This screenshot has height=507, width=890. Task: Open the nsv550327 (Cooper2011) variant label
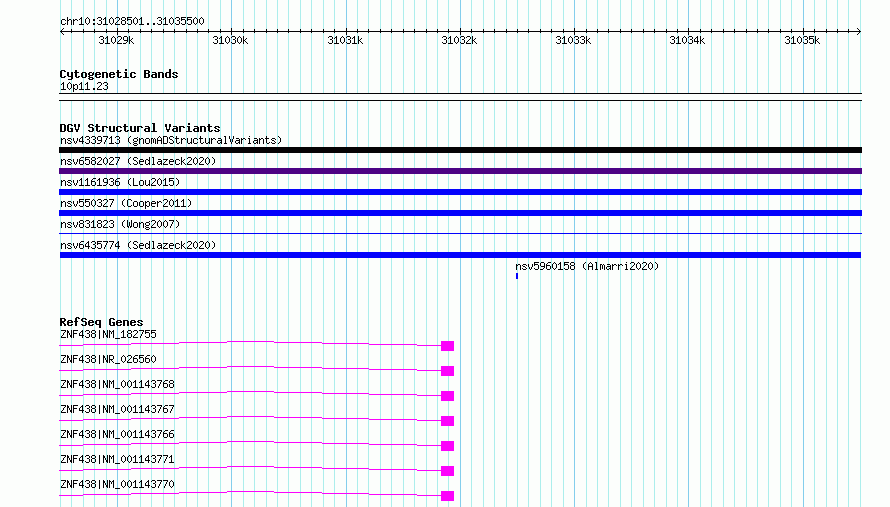[126, 203]
